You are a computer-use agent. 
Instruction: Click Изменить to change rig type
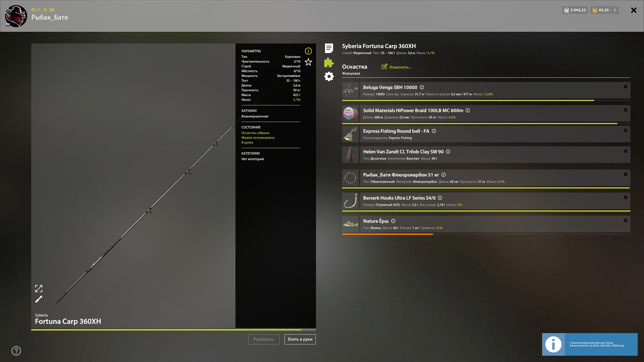pos(397,67)
